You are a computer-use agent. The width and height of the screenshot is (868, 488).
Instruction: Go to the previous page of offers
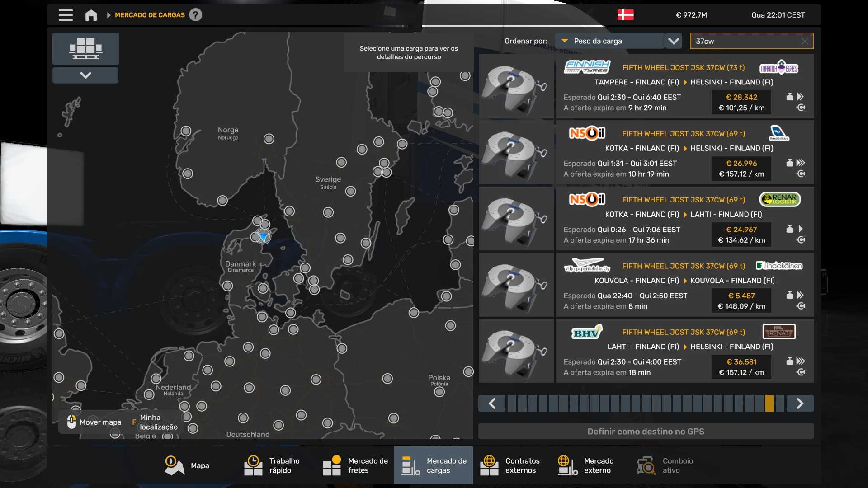[492, 404]
